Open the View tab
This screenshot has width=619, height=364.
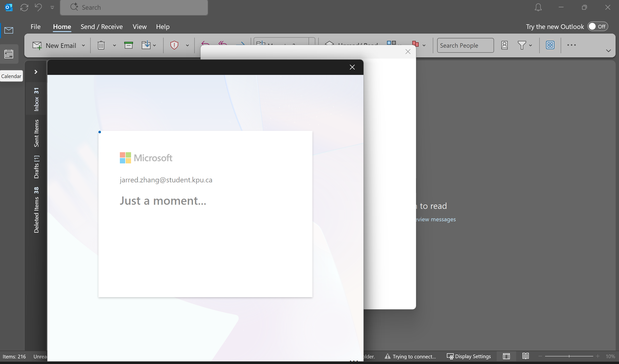tap(140, 27)
